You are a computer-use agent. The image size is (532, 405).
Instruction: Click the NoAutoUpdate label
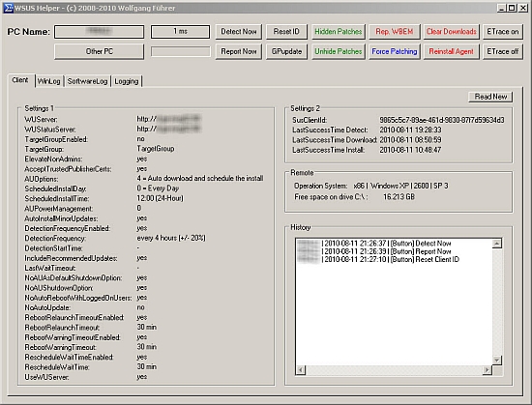click(x=47, y=307)
